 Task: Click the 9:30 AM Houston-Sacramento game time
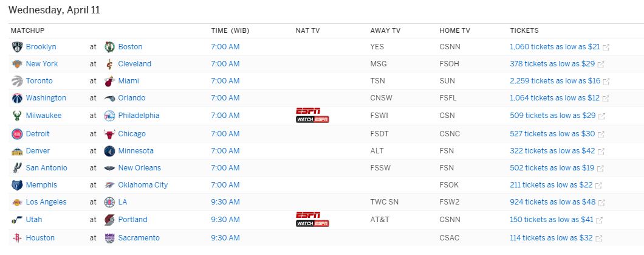[x=225, y=238]
